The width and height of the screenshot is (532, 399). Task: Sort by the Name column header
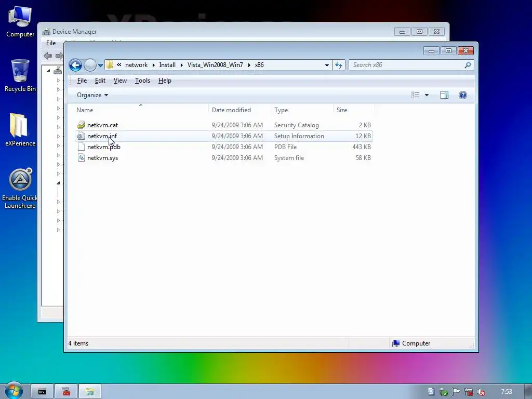141,110
